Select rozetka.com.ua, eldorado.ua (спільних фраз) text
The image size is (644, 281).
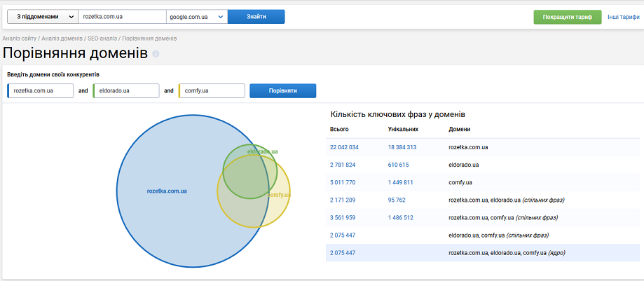pyautogui.click(x=507, y=200)
